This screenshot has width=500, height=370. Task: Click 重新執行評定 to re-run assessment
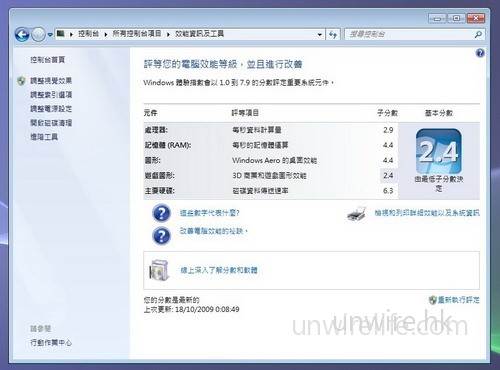(459, 300)
